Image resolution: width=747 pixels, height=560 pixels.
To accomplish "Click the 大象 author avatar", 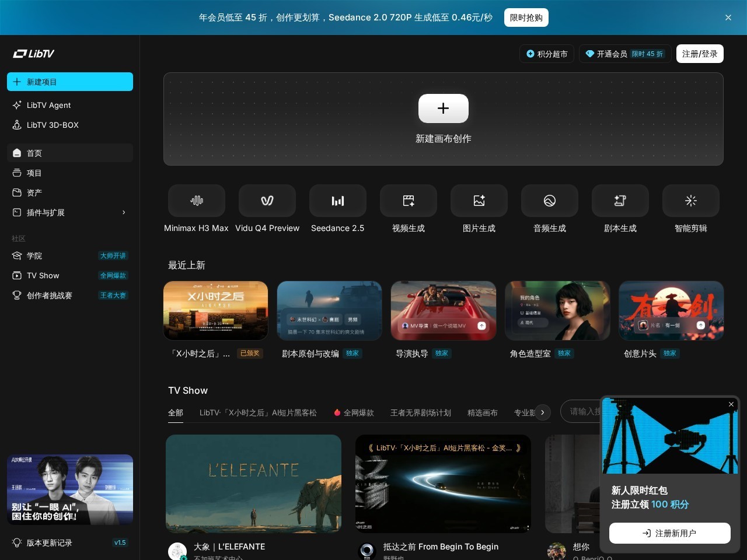I will point(177,551).
